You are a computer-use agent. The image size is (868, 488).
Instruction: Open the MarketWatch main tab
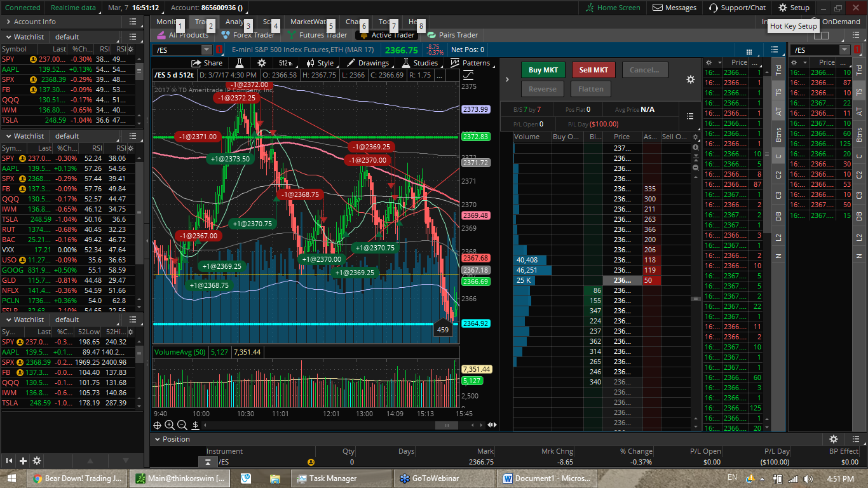(309, 22)
